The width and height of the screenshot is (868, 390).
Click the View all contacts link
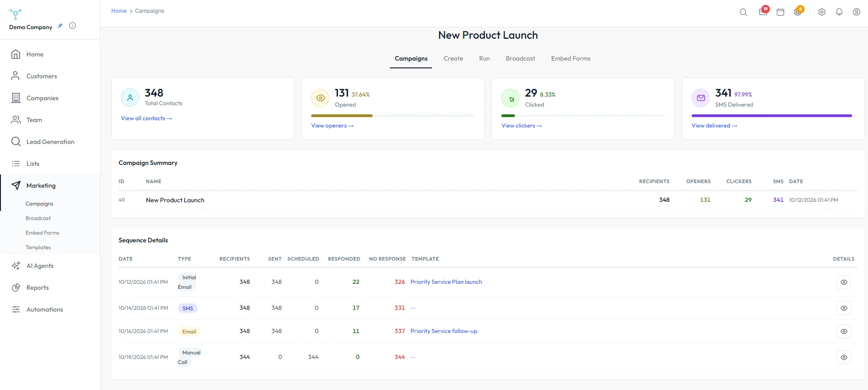click(146, 118)
